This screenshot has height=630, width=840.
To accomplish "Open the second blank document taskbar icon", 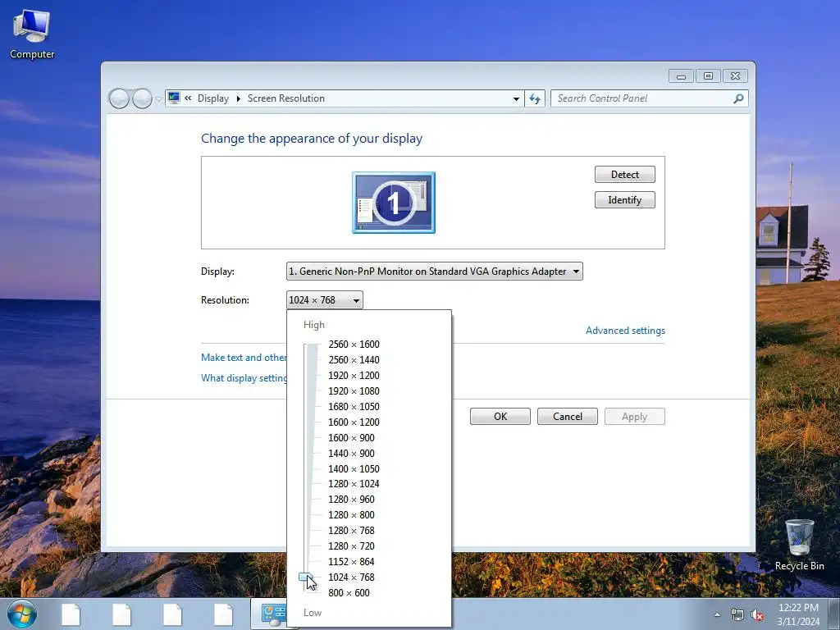I will pyautogui.click(x=121, y=614).
